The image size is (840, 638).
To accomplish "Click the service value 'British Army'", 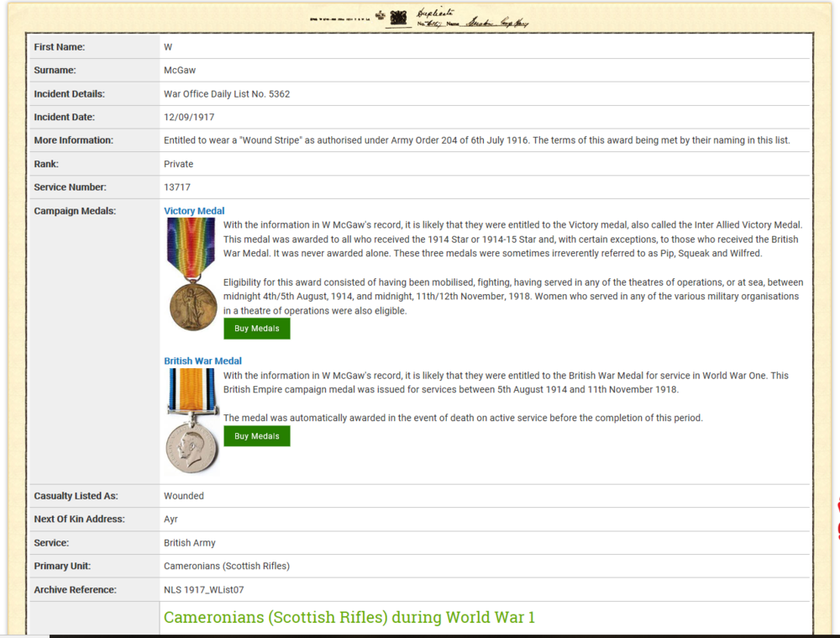I will (190, 542).
